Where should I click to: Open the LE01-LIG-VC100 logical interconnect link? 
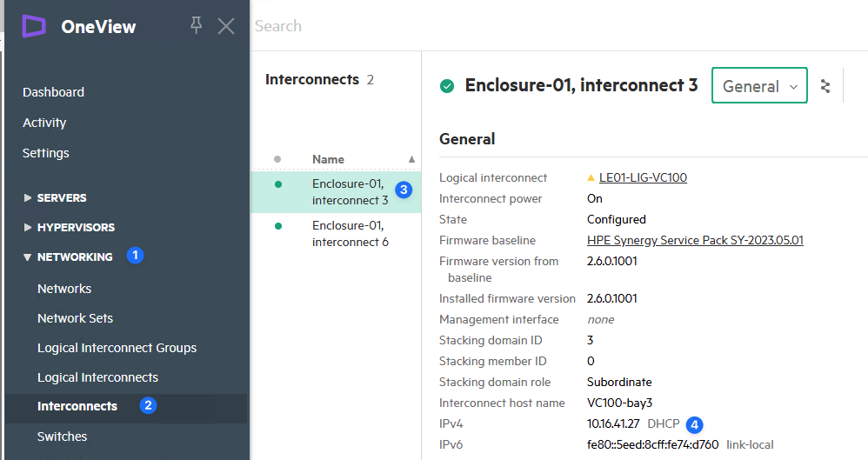643,178
